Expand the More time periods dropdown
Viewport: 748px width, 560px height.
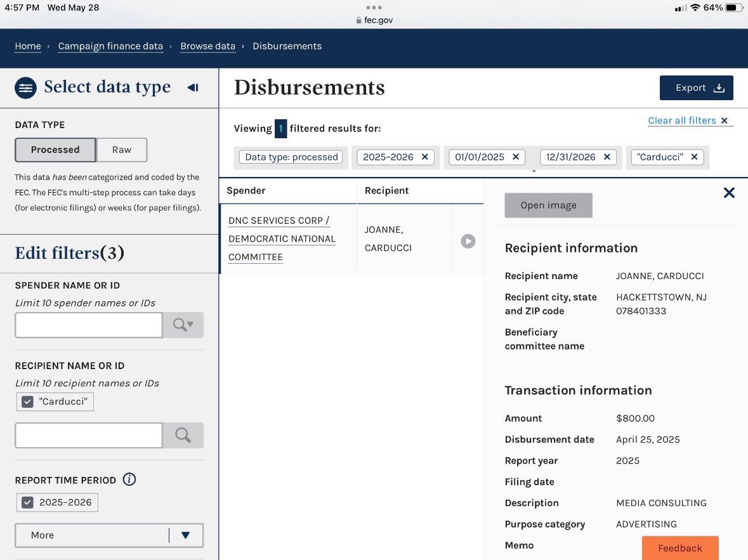pos(109,535)
